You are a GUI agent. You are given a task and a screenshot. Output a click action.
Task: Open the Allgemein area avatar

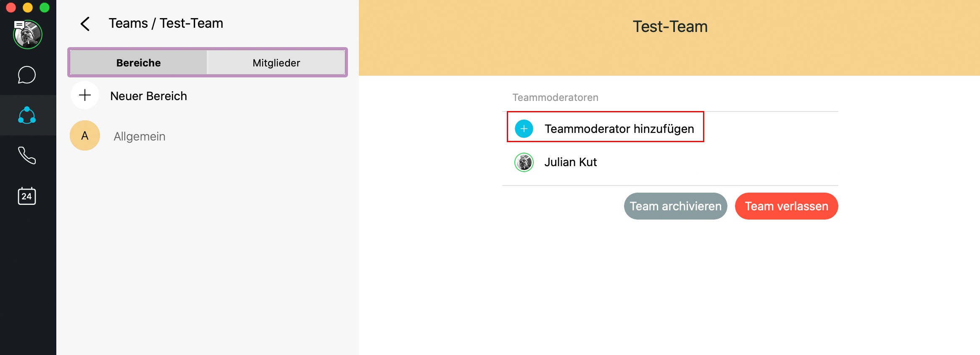pos(85,136)
